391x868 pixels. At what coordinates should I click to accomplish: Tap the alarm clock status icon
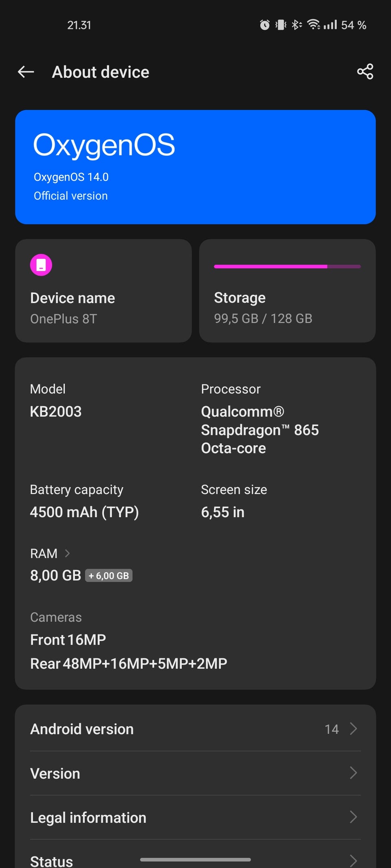pos(265,25)
